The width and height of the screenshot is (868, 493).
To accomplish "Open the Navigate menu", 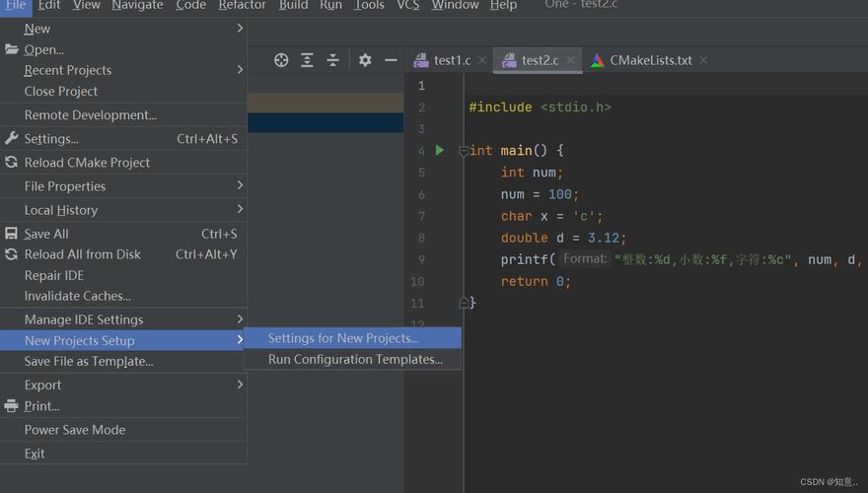I will tap(137, 5).
